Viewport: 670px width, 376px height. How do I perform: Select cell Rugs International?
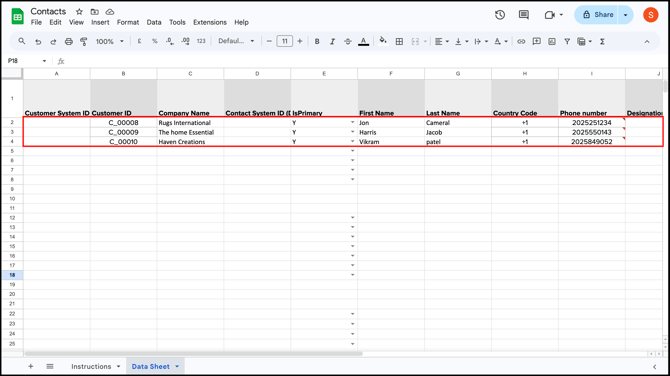tap(190, 123)
